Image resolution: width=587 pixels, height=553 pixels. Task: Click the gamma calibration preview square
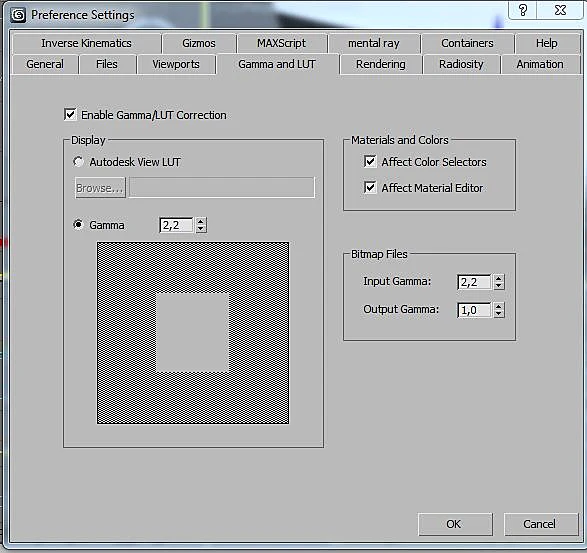[x=193, y=333]
